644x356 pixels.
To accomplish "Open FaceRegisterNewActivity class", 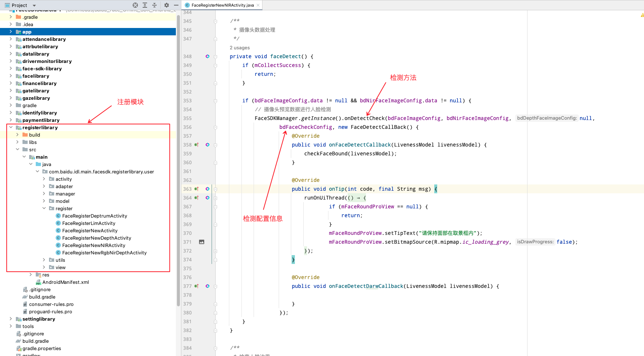I will [x=90, y=231].
